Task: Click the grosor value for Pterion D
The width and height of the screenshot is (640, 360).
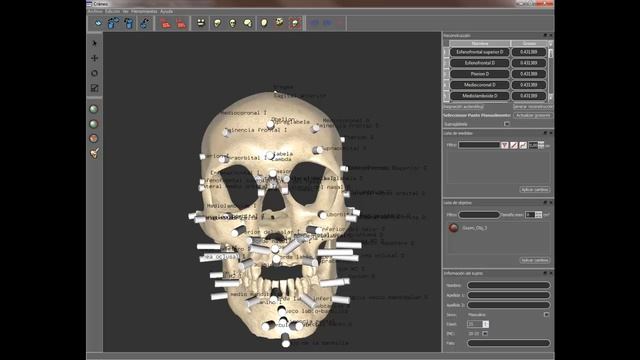Action: click(529, 74)
